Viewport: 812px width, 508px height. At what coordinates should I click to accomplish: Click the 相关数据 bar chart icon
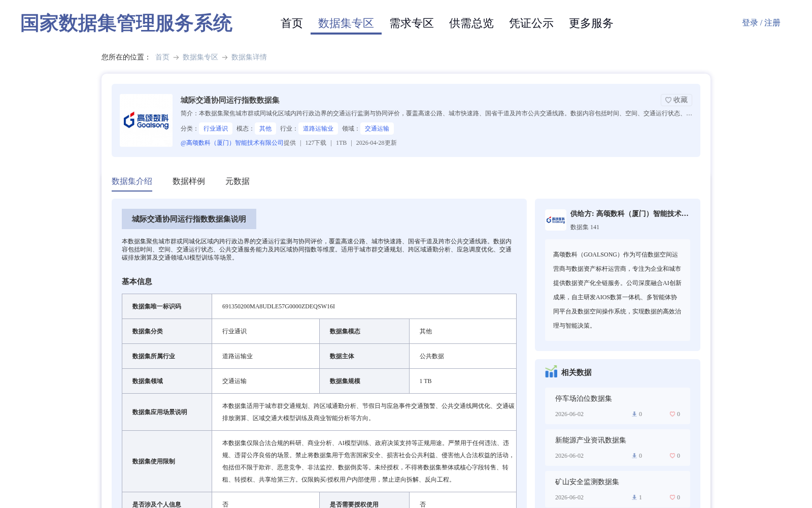[551, 372]
